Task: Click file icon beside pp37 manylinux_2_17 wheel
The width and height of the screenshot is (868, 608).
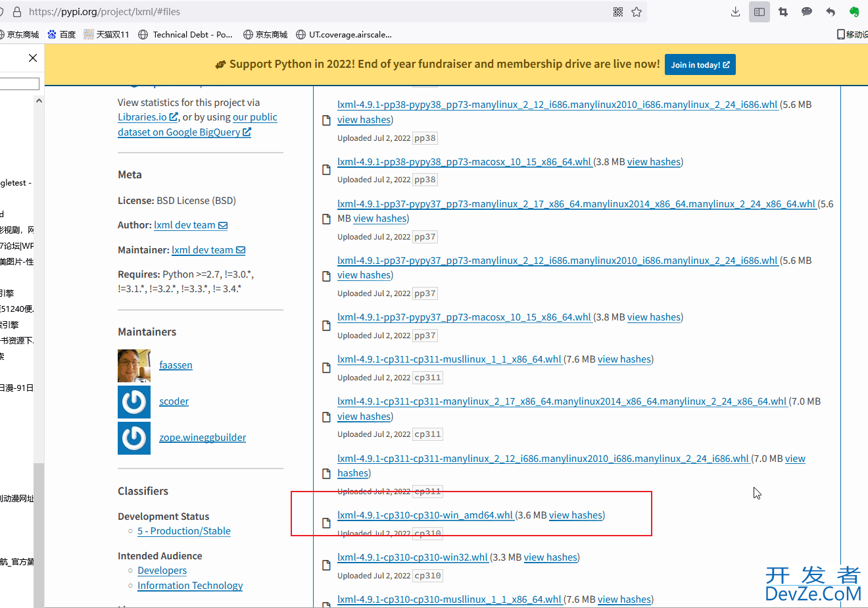Action: 326,219
